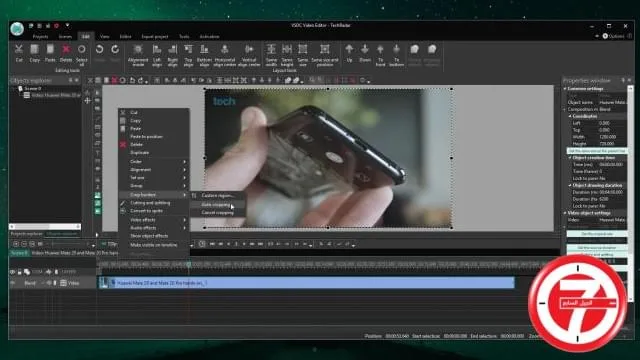Click the Same size layout icon
This screenshot has height=360, width=640.
302,50
